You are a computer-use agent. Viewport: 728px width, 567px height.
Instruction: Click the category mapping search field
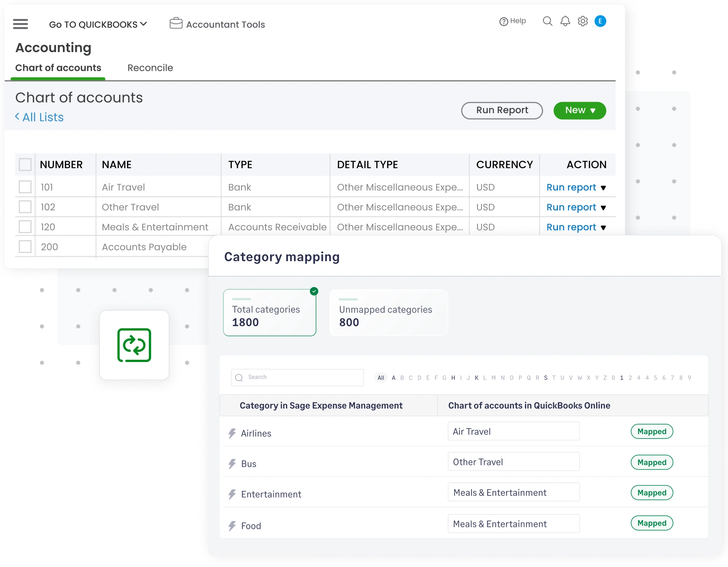pos(297,377)
